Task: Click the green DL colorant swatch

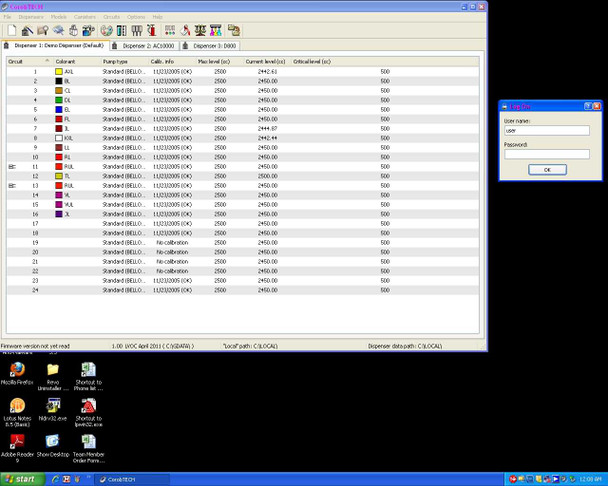Action: coord(59,100)
